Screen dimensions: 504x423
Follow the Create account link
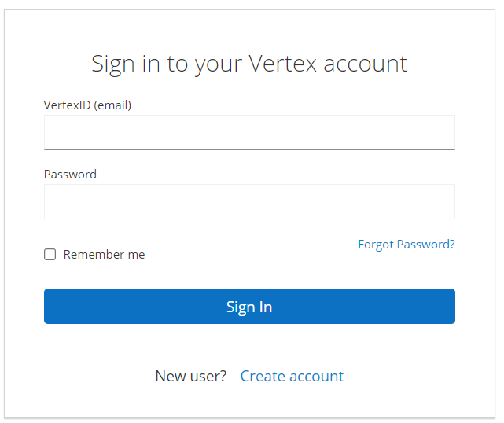(x=292, y=376)
